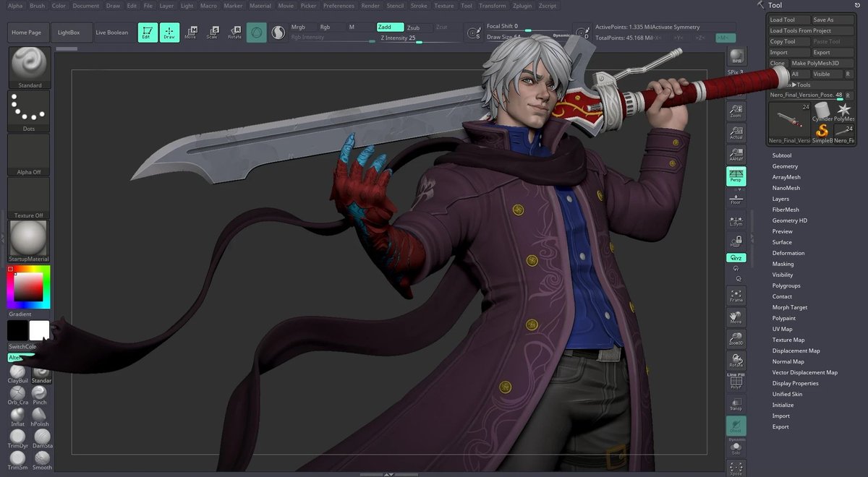Viewport: 868px width, 477px height.
Task: Pick the TrimSmoothBorder brush icon
Action: coord(17,460)
